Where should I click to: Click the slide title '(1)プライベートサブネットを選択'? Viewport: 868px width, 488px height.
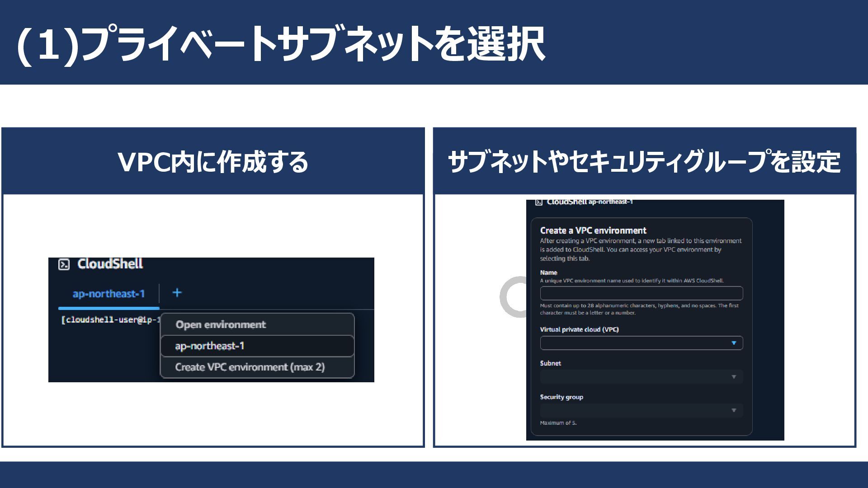coord(281,44)
